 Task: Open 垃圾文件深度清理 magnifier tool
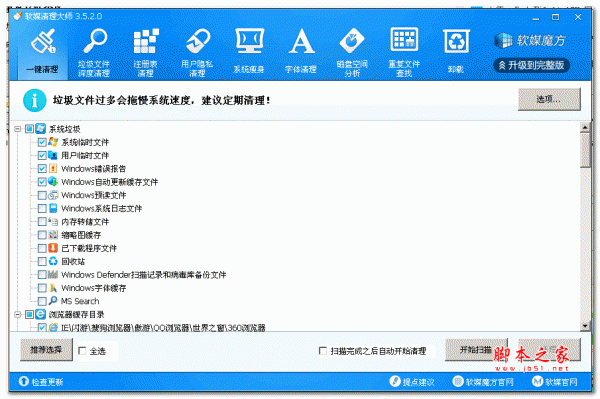click(x=94, y=52)
